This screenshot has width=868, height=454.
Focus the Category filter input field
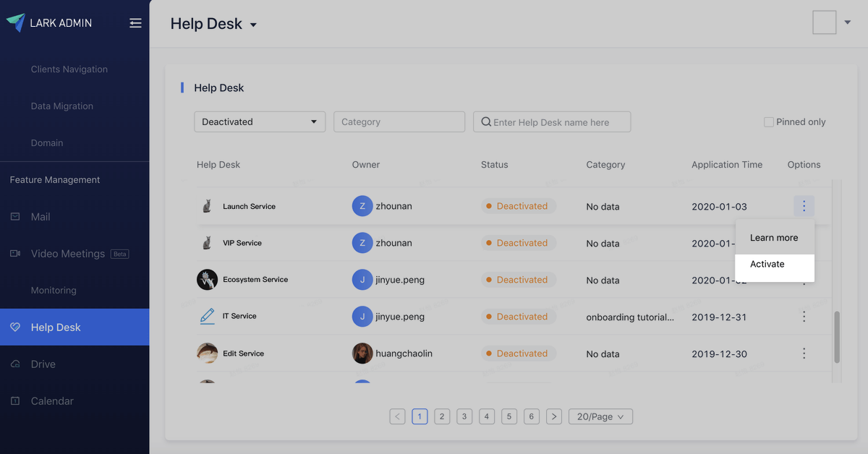pyautogui.click(x=399, y=121)
